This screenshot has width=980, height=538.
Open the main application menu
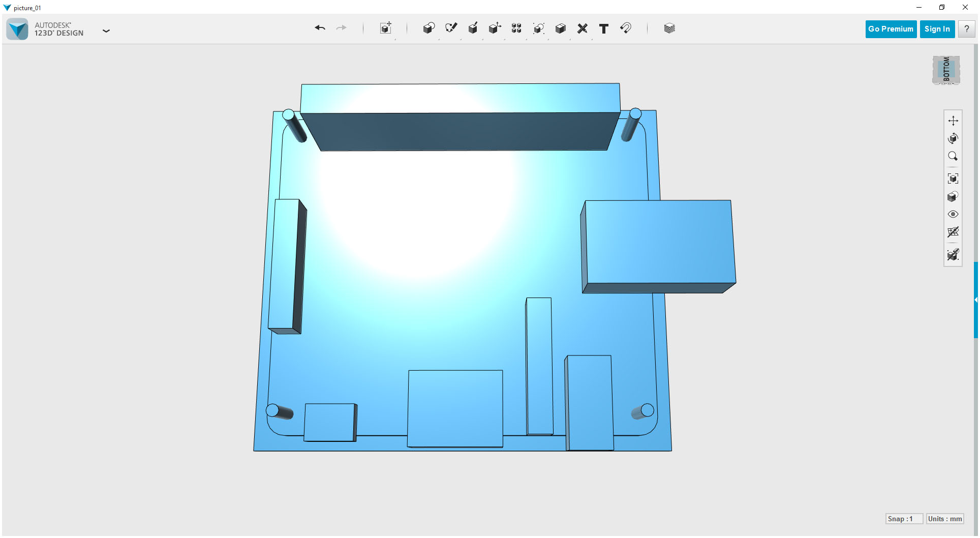pos(17,28)
